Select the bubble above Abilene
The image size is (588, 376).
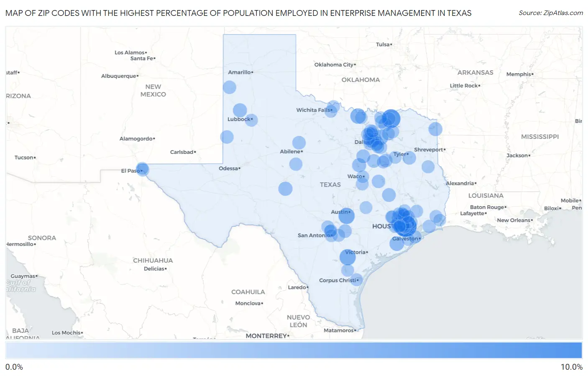[299, 143]
